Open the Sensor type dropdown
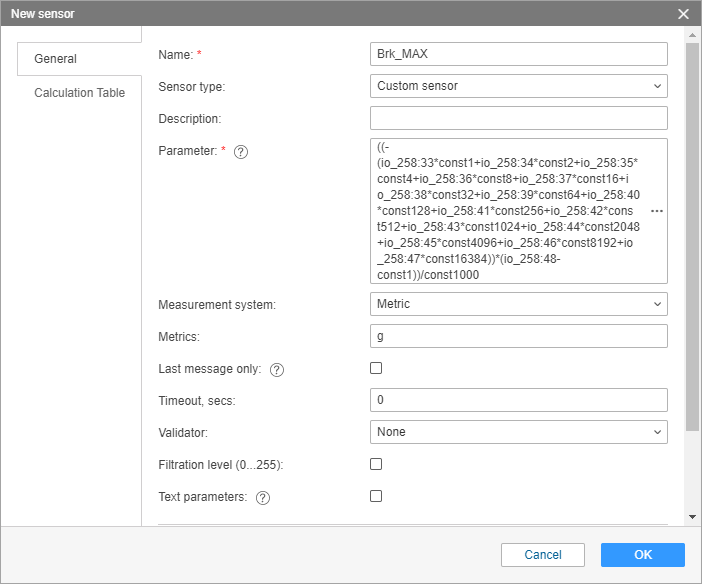Viewport: 702px width, 584px height. (x=518, y=86)
